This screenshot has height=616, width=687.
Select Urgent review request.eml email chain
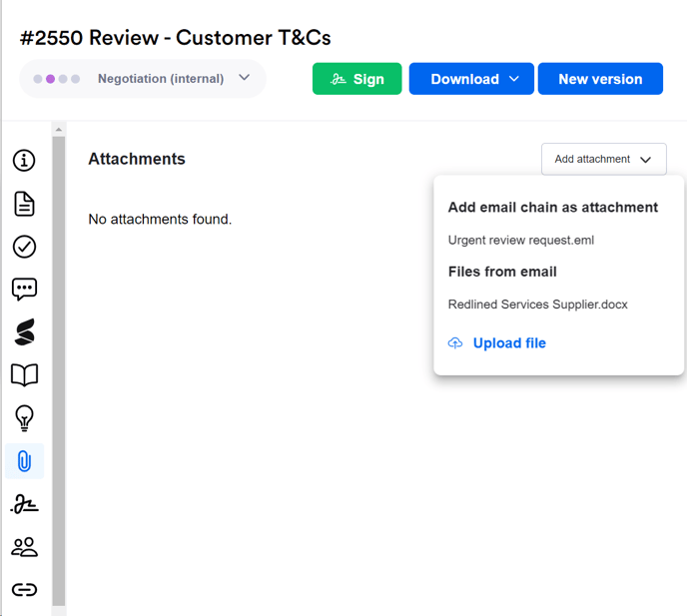click(521, 240)
